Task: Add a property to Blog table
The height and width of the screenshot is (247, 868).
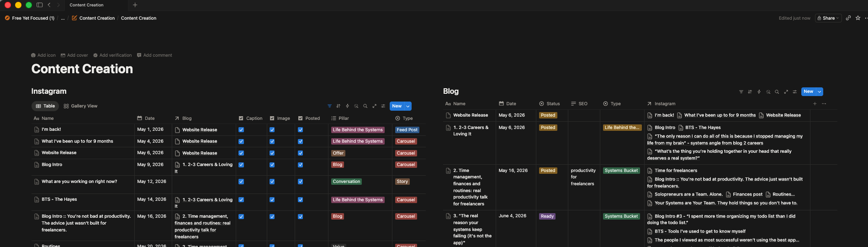Action: tap(815, 104)
